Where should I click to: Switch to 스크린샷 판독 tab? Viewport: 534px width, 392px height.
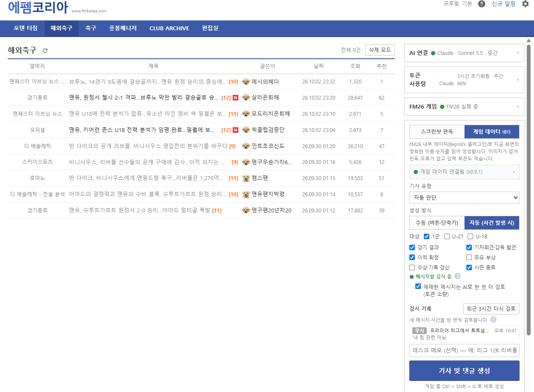pos(437,132)
